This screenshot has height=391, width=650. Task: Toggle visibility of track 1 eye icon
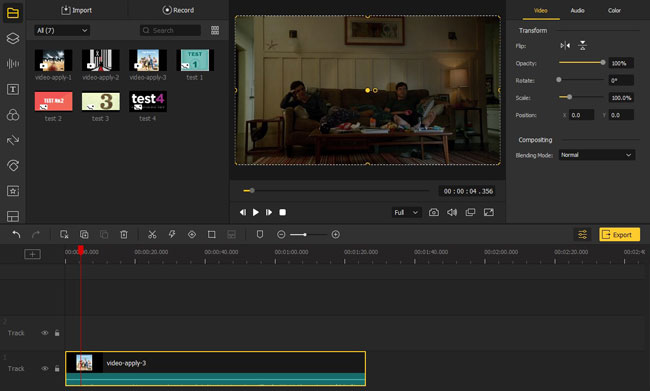[44, 369]
